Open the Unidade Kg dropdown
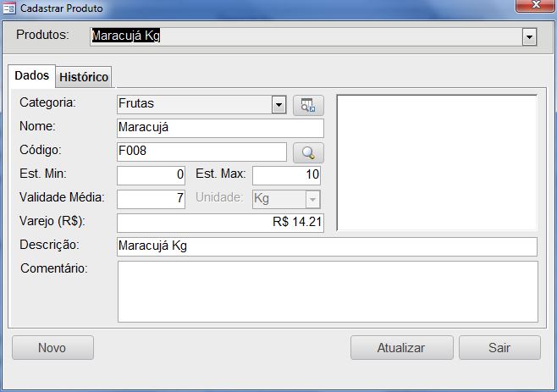The image size is (557, 392). pyautogui.click(x=312, y=199)
